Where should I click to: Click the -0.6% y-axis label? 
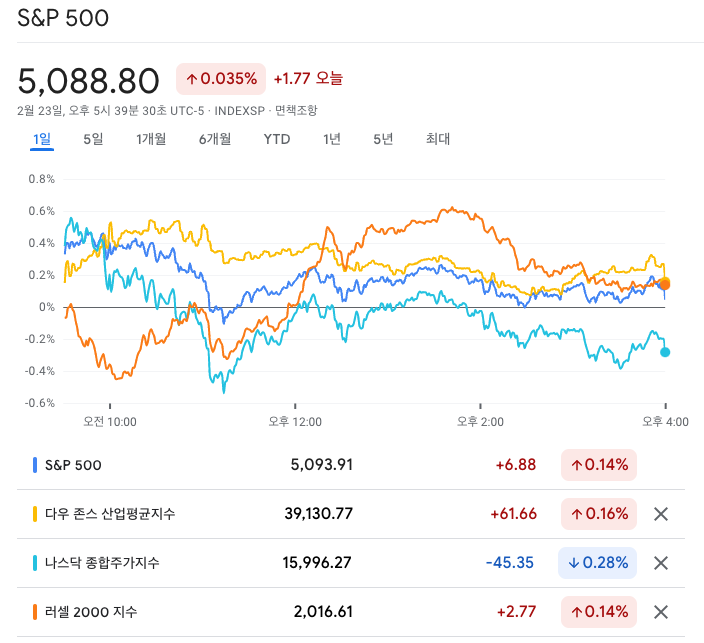[40, 403]
